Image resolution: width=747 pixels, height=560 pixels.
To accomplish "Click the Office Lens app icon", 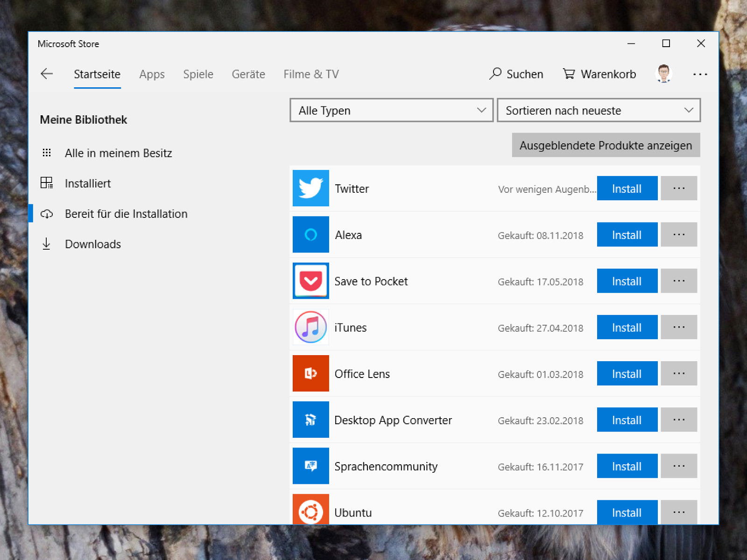I will (x=311, y=373).
